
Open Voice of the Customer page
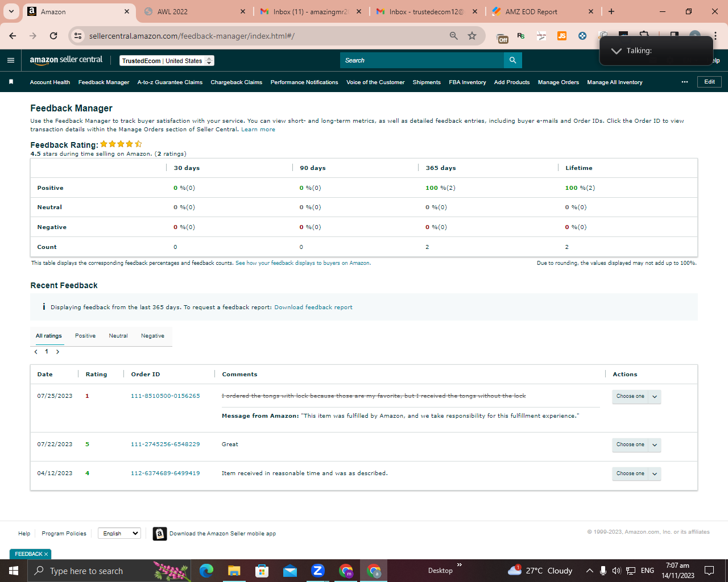(375, 82)
